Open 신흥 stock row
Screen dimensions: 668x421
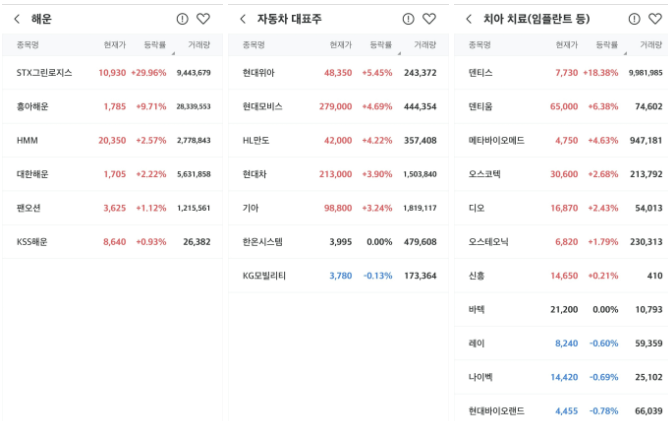pos(561,276)
